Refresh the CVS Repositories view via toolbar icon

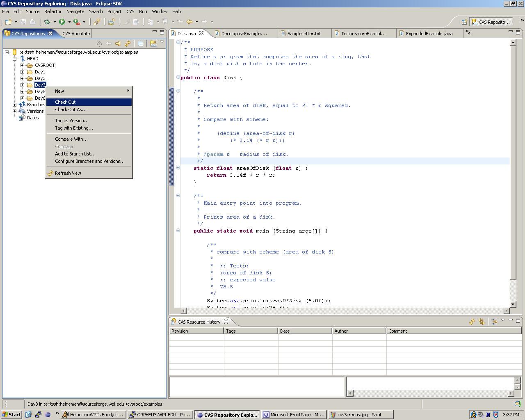pos(128,43)
